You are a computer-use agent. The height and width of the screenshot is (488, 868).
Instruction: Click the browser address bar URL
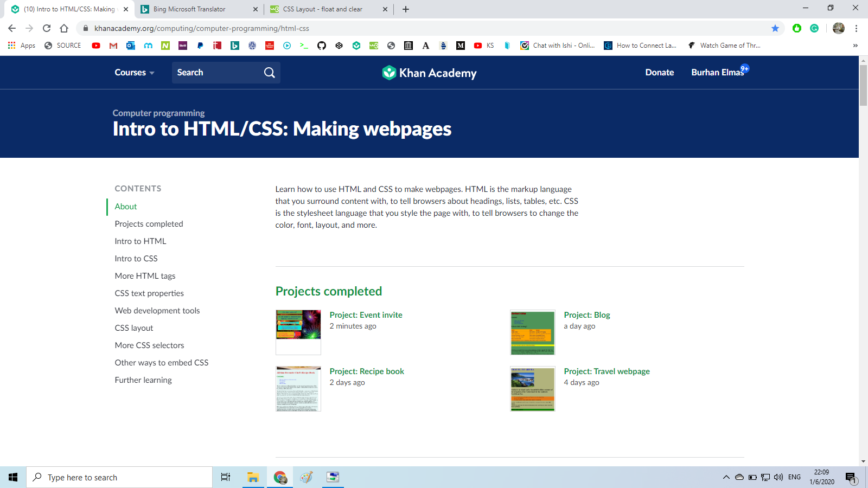(202, 28)
